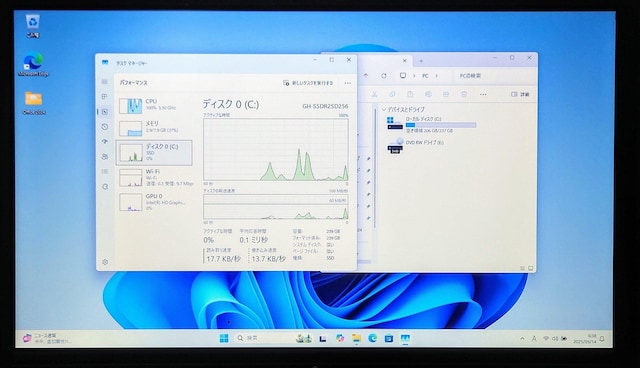Screen dimensions: 640x368
Task: Select ディスク 0 (C:) performance entry
Action: pos(154,153)
